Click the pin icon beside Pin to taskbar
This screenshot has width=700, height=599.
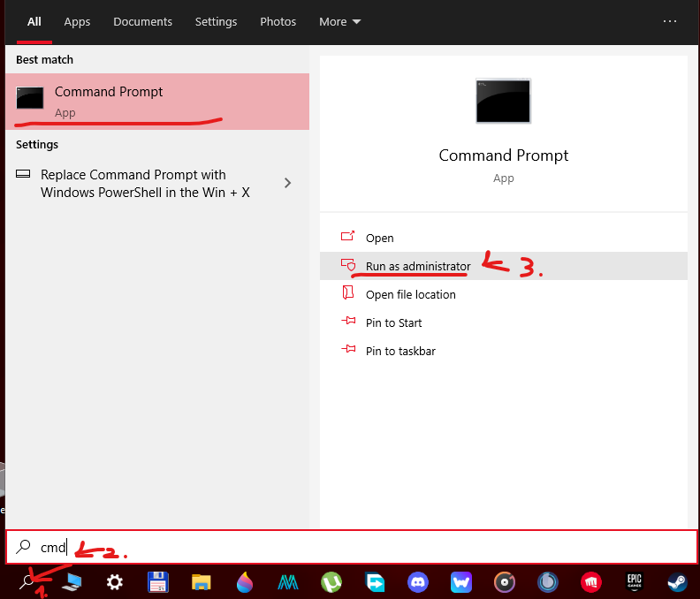click(348, 349)
